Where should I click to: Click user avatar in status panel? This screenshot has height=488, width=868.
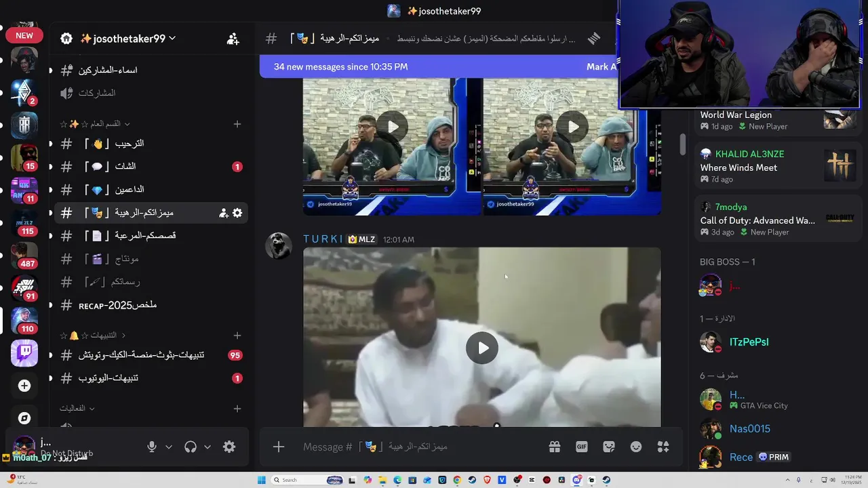click(24, 447)
